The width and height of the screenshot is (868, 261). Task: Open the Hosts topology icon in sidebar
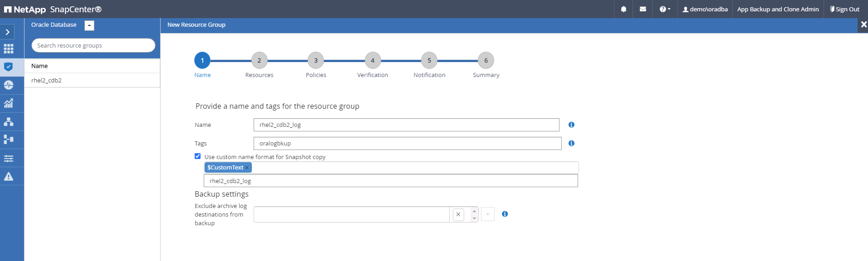tap(9, 121)
